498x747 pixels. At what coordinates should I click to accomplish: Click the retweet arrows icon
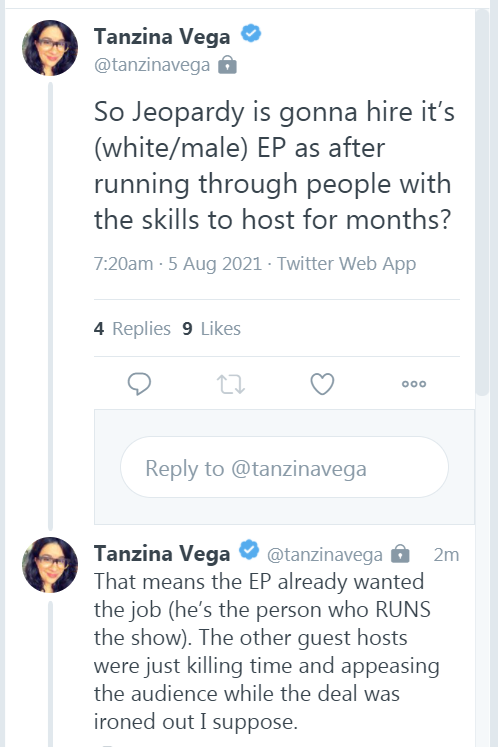tap(231, 384)
